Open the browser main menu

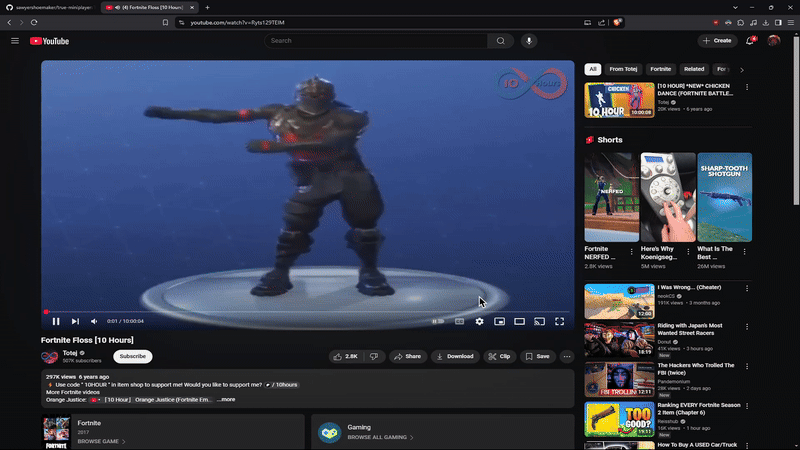tap(791, 22)
